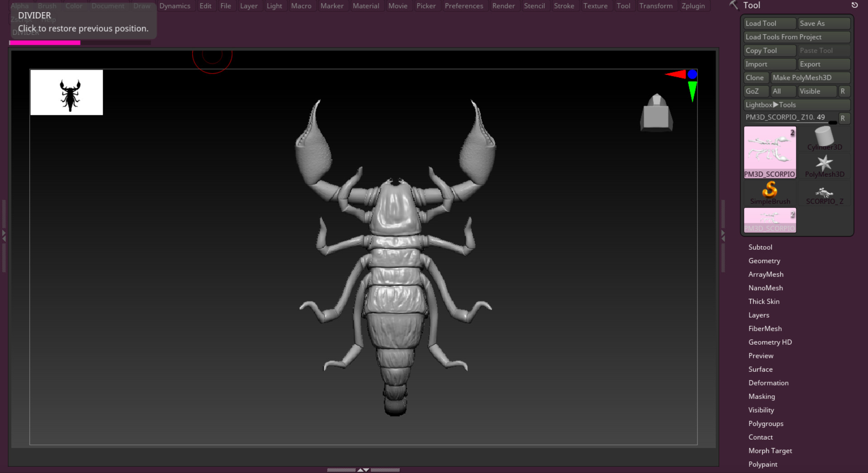Expand the Polypaint subpalette
Image resolution: width=868 pixels, height=473 pixels.
coord(763,464)
